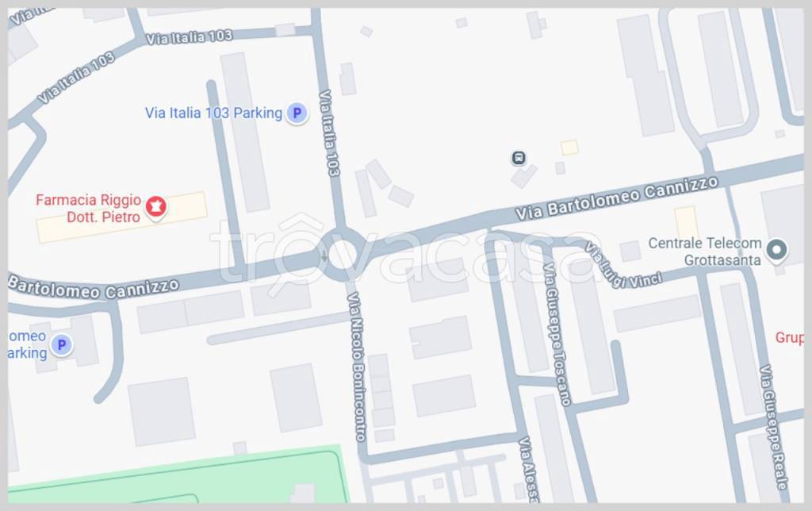Image resolution: width=812 pixels, height=511 pixels.
Task: Select the Via Giuseppe Toscano street label
Action: (x=557, y=334)
